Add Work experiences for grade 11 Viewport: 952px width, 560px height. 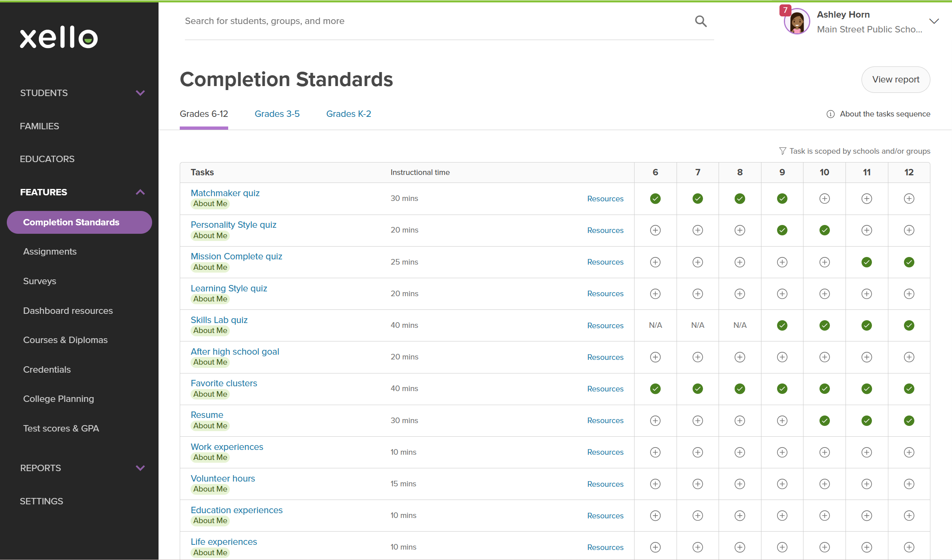pos(867,452)
